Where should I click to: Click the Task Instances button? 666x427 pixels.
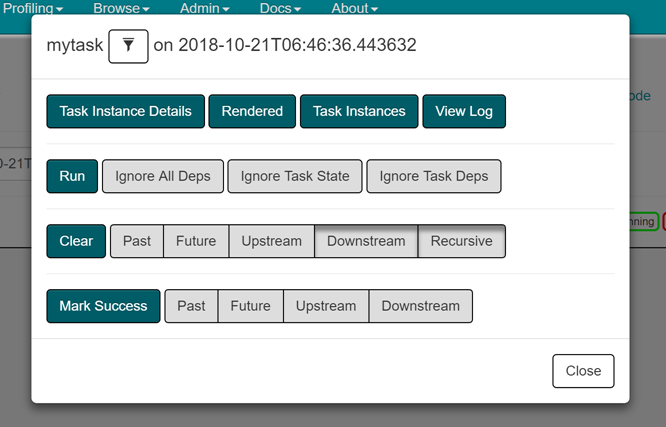(x=359, y=111)
